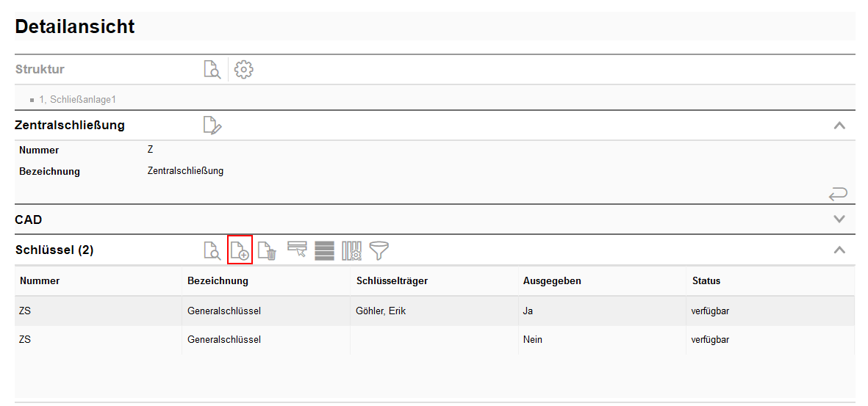Screen dimensions: 868x406
Task: Sort by the Nummer column header
Action: coord(40,280)
